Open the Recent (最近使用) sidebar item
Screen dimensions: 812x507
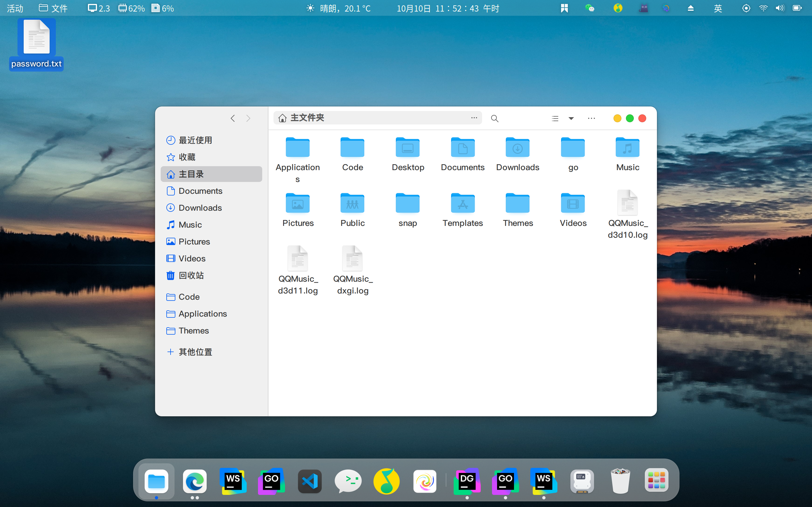click(x=195, y=140)
